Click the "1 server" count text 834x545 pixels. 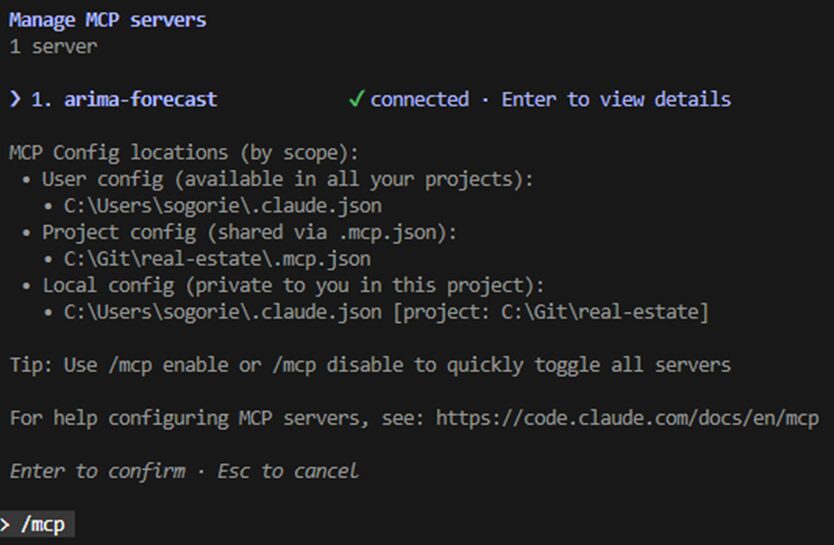point(53,46)
